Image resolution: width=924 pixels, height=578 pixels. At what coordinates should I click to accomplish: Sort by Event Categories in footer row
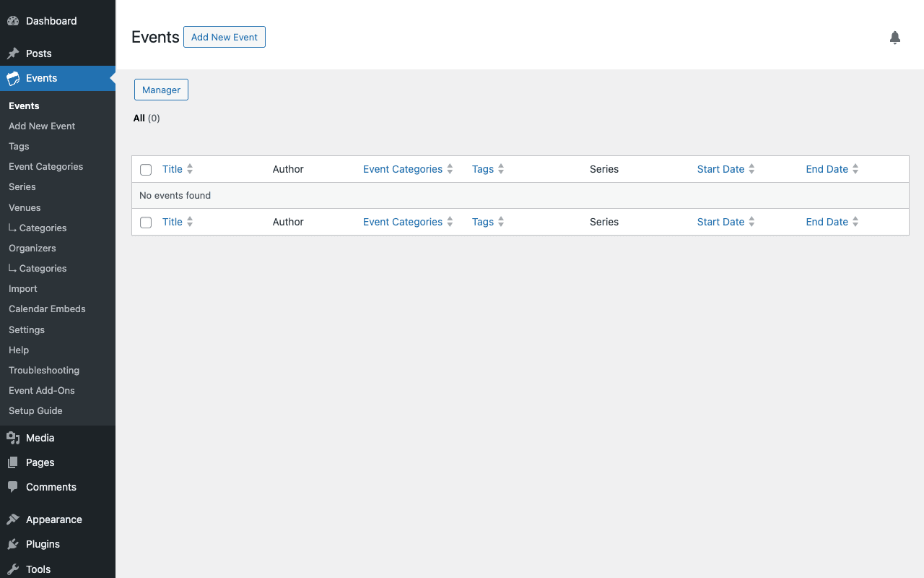pos(403,222)
